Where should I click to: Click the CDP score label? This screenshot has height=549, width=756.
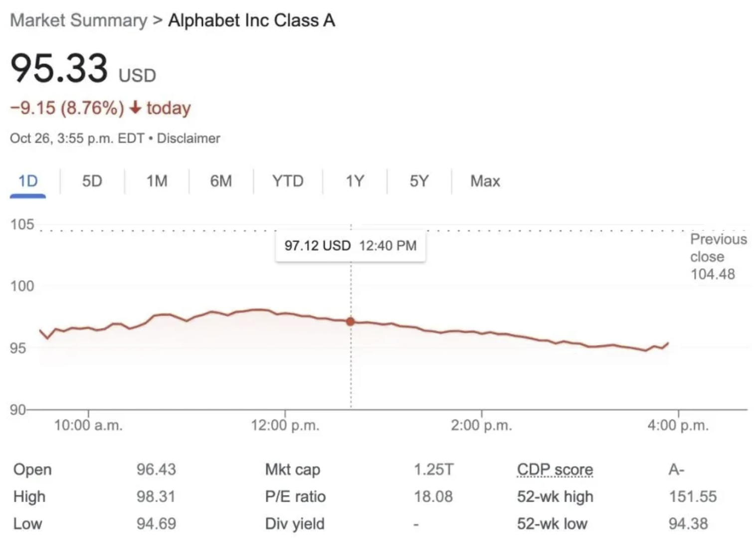[555, 470]
